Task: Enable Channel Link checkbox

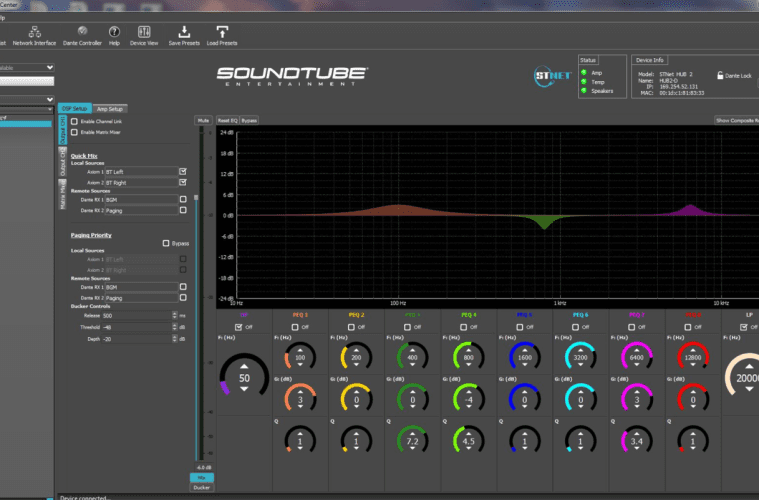Action: 75,121
